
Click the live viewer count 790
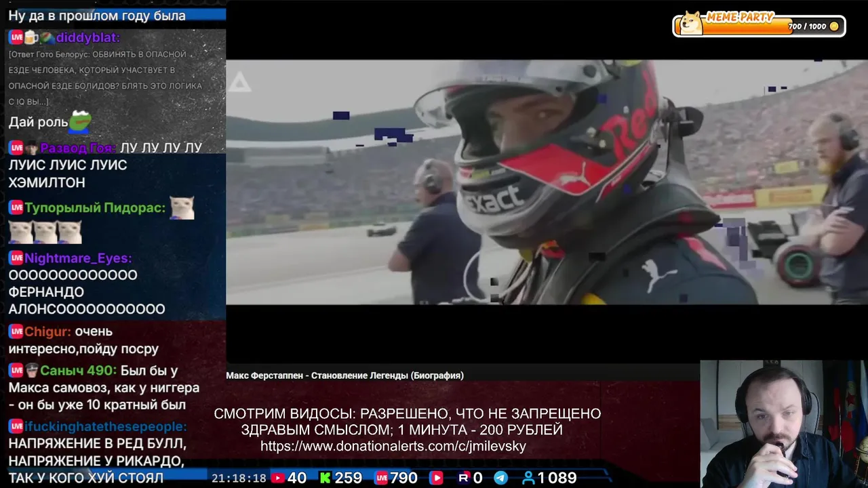tap(404, 478)
